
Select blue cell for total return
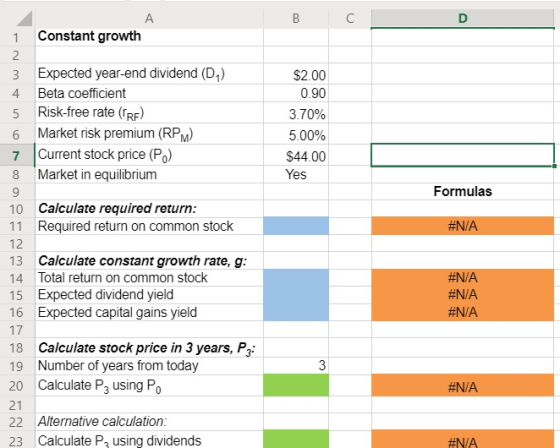[x=296, y=278]
